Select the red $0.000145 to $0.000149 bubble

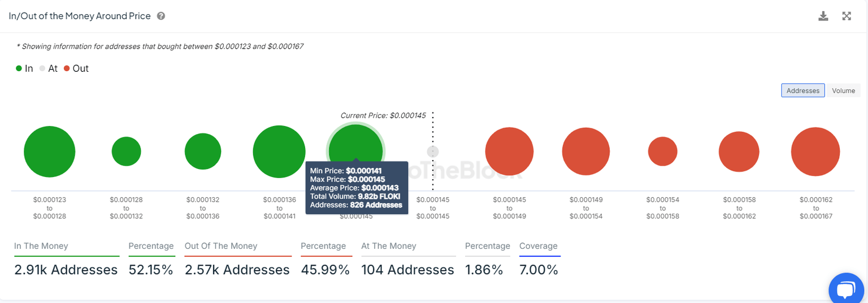click(509, 151)
